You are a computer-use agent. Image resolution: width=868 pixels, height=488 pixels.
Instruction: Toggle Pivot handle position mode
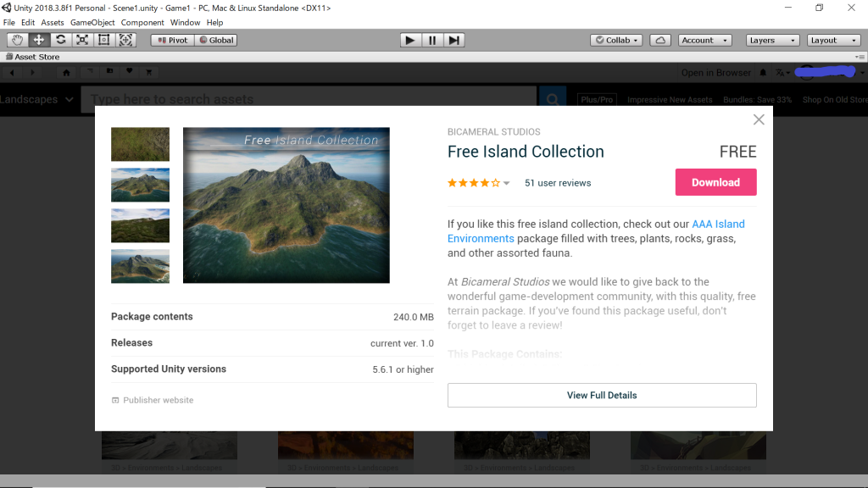coord(173,40)
